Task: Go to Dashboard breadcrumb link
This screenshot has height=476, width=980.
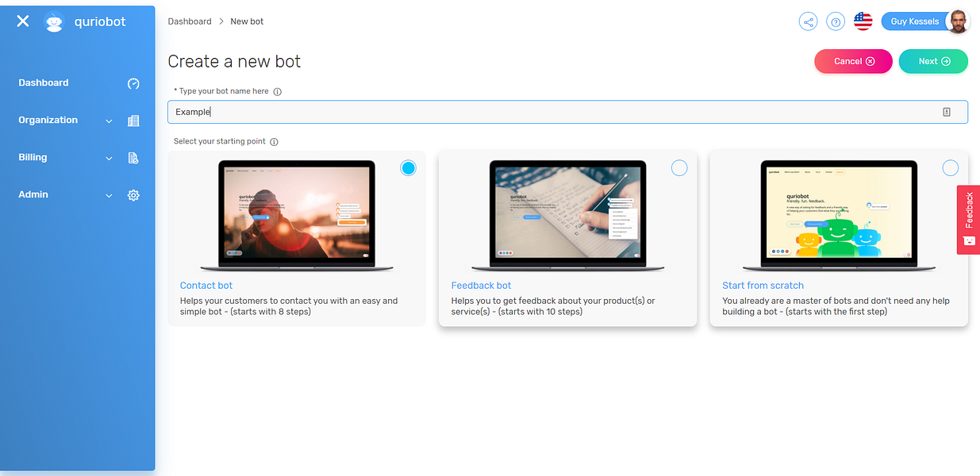Action: point(190,21)
